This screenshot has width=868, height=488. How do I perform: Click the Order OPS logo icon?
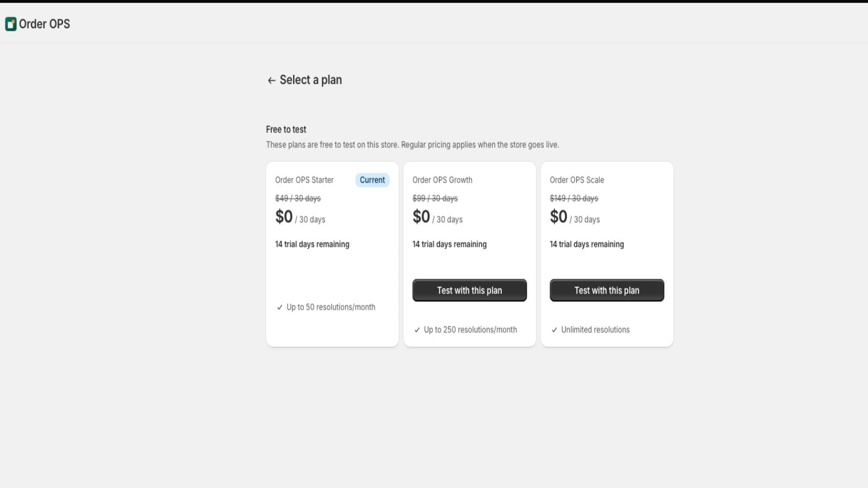[x=11, y=24]
